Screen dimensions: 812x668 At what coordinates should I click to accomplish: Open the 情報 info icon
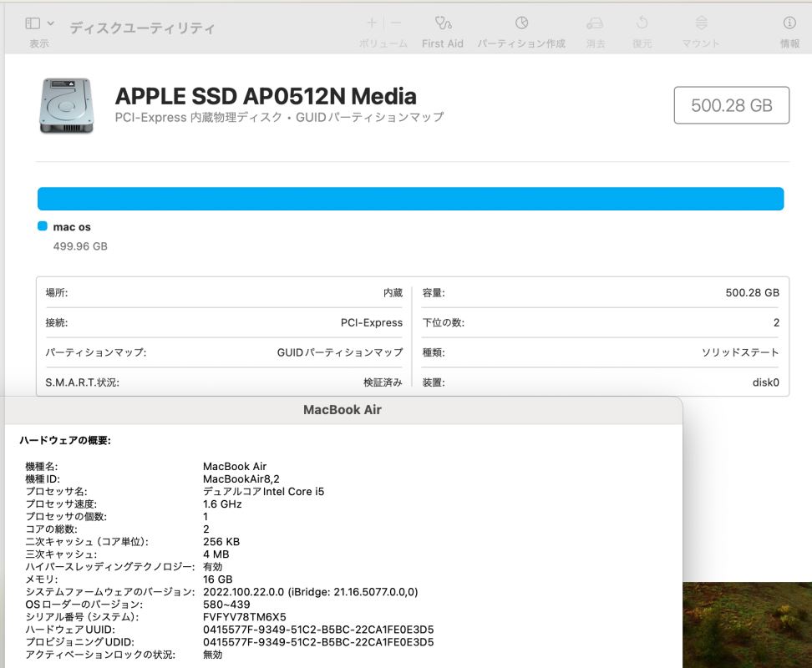click(x=789, y=23)
